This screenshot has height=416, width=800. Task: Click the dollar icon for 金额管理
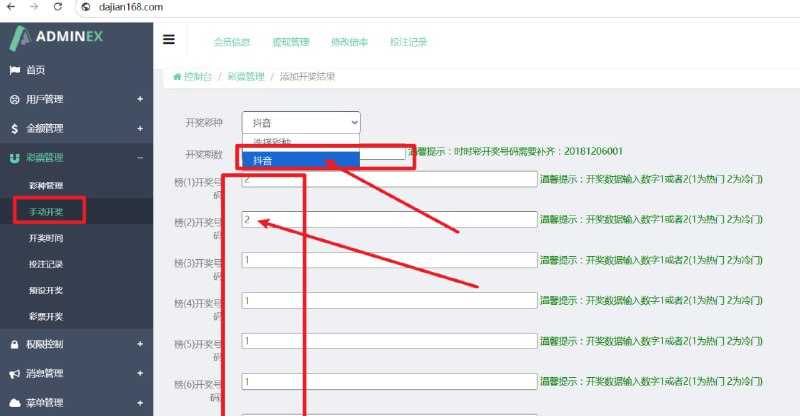(14, 128)
